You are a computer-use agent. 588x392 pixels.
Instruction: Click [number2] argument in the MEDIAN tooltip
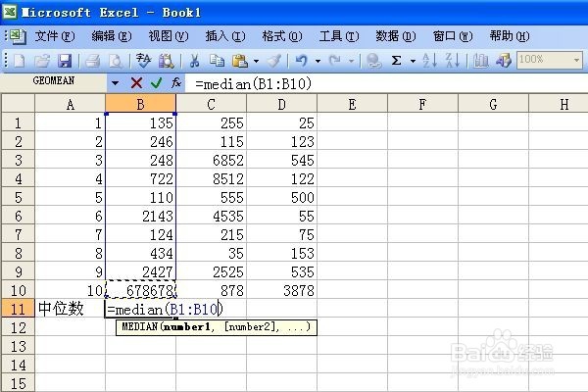coord(249,326)
